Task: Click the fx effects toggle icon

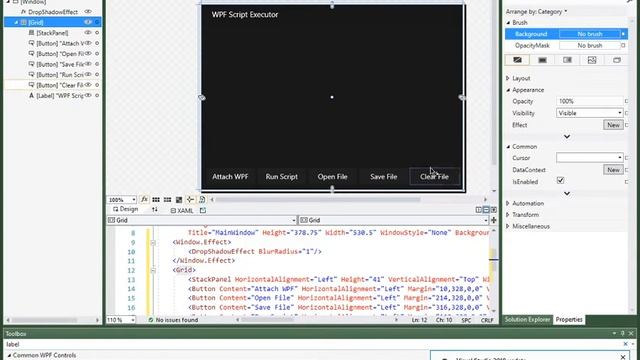Action: point(144,200)
